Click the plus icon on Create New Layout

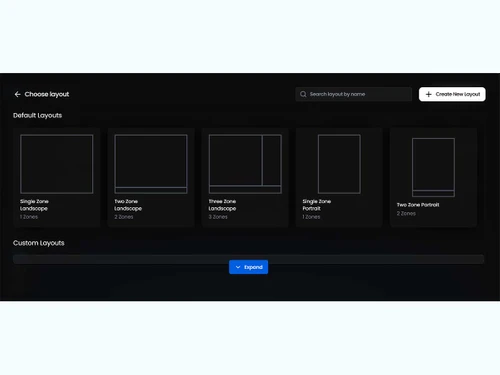tap(429, 94)
